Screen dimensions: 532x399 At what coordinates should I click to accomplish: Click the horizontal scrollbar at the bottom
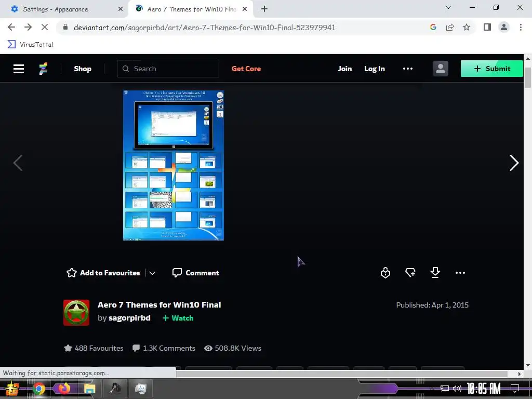point(342,374)
